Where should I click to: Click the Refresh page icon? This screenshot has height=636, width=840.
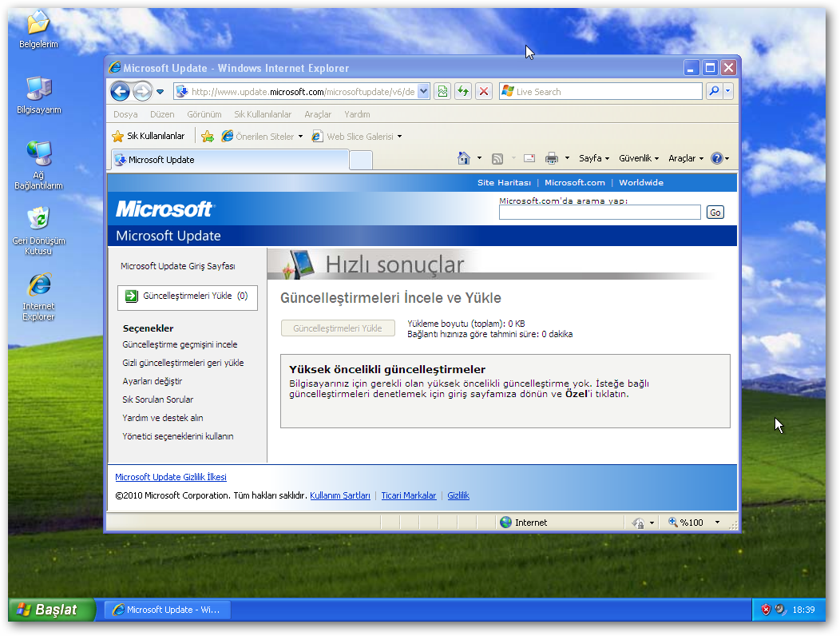(x=463, y=92)
